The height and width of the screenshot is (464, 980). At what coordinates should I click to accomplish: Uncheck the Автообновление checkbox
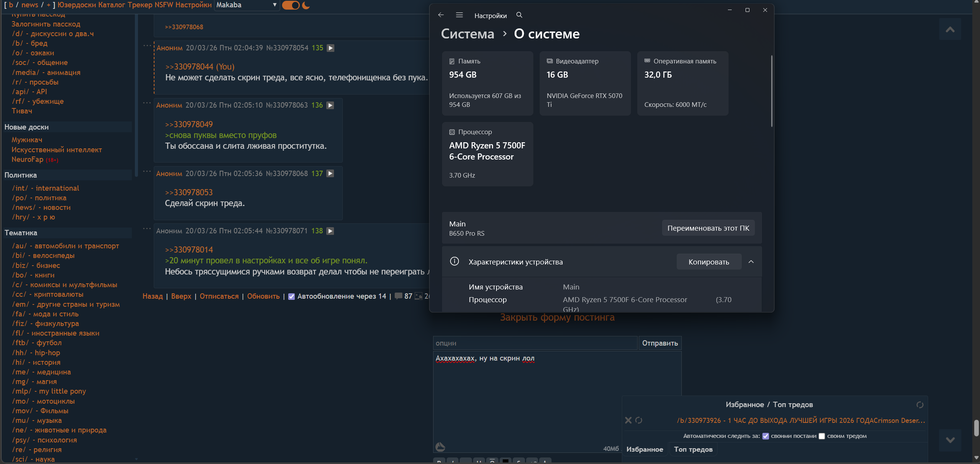[x=291, y=296]
